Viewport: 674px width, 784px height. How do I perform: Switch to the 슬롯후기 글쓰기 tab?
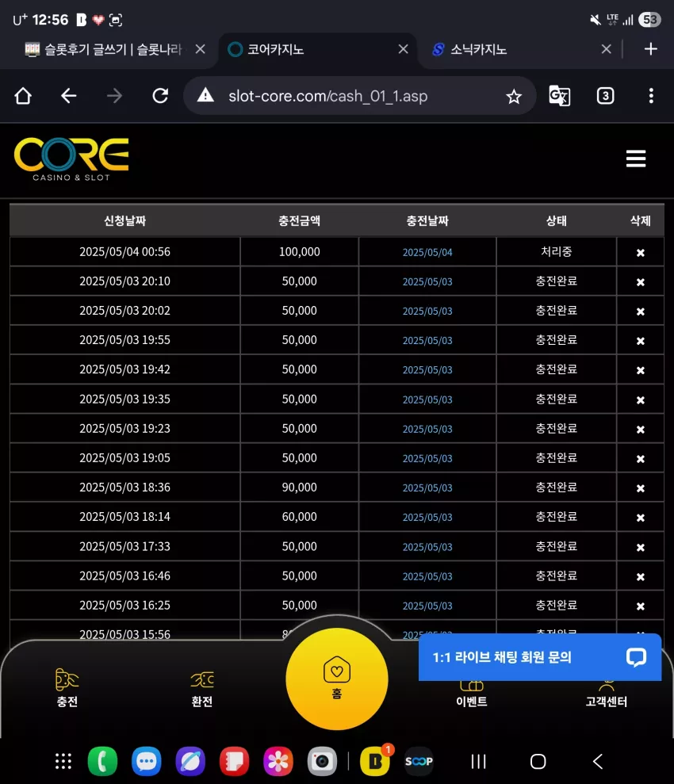pos(113,49)
